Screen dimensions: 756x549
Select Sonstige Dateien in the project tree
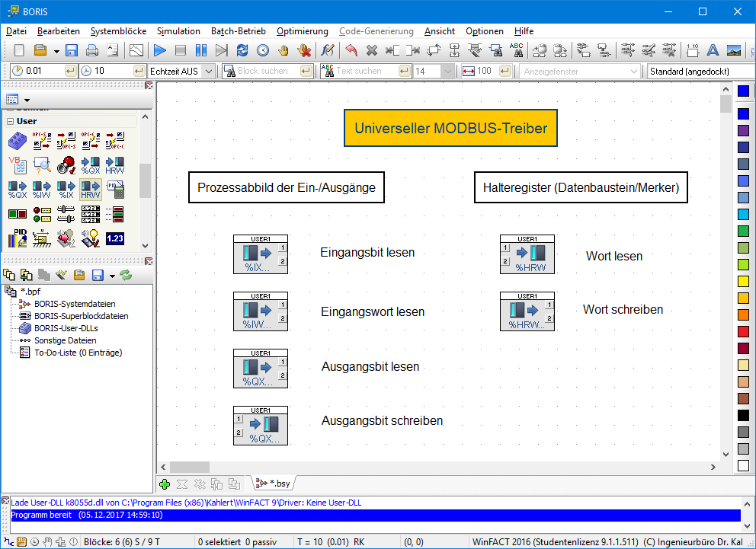(65, 340)
